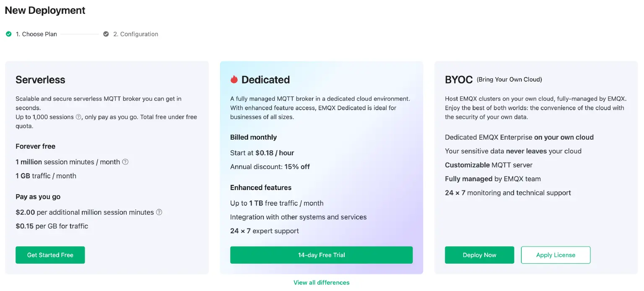The image size is (644, 291).
Task: Click help icon next to session minutes / month
Action: click(x=125, y=162)
